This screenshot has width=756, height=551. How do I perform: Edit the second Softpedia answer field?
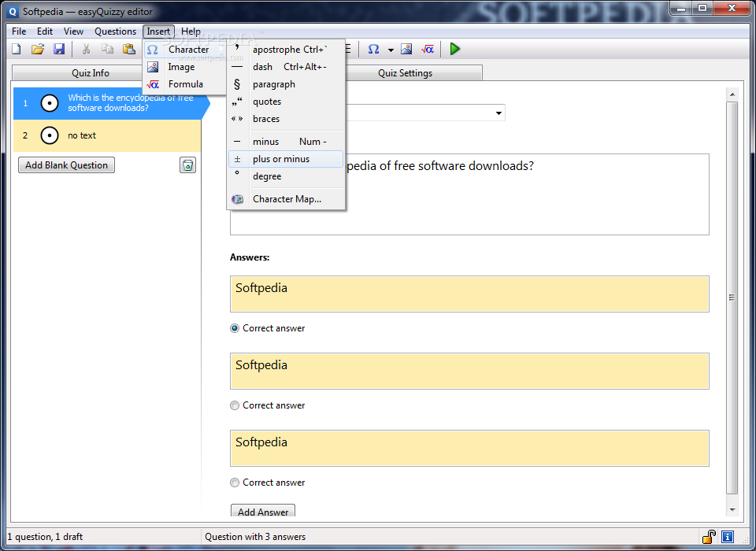pos(469,372)
